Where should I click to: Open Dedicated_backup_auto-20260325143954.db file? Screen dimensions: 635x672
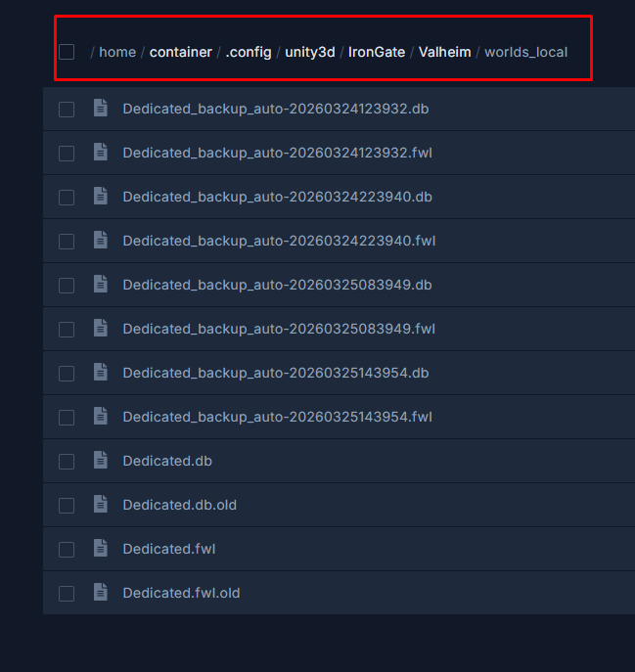click(x=276, y=373)
